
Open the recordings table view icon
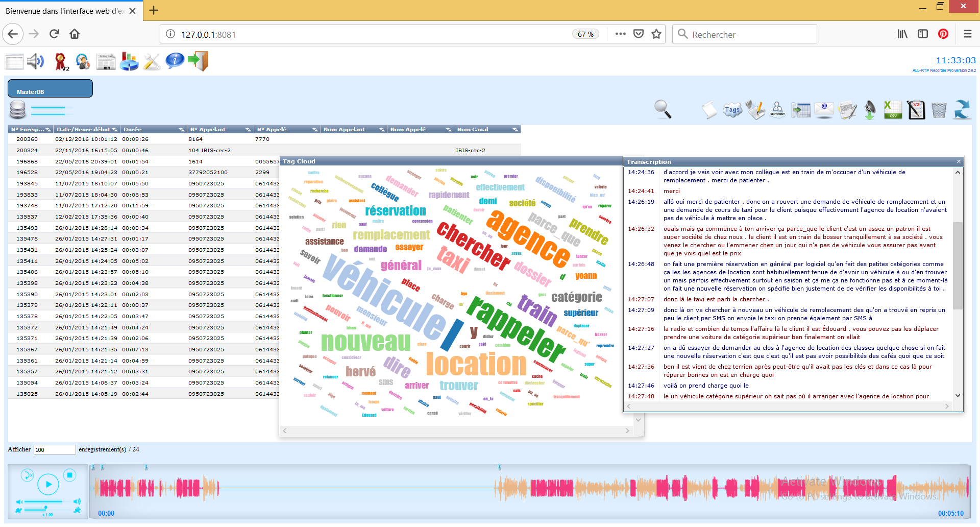coord(14,61)
